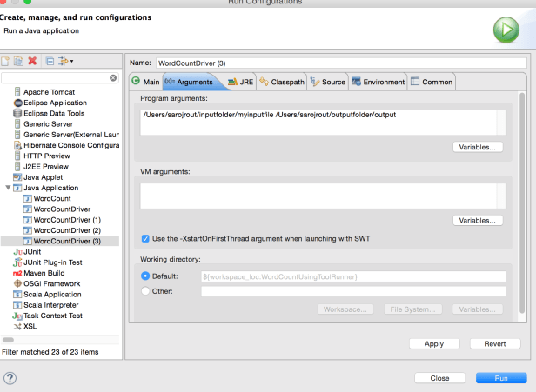The width and height of the screenshot is (536, 392).
Task: Toggle the -XstartOnFirstThread argument checkbox
Action: (x=145, y=238)
